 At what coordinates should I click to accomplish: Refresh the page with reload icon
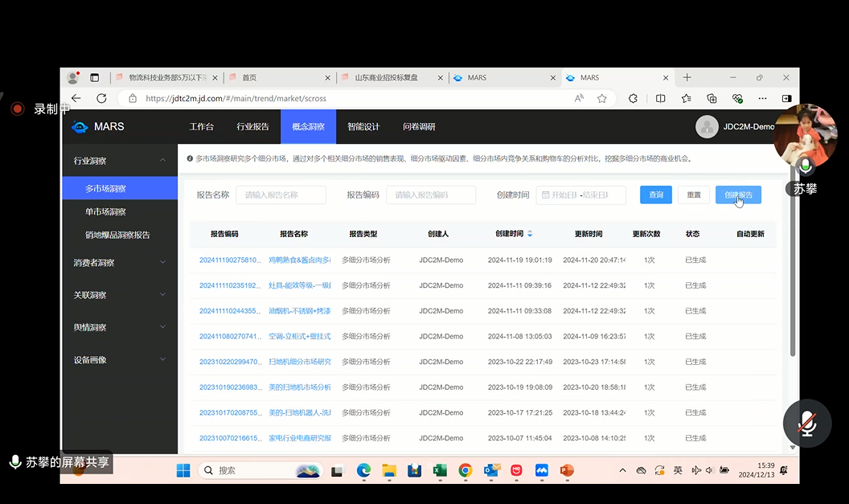(101, 98)
